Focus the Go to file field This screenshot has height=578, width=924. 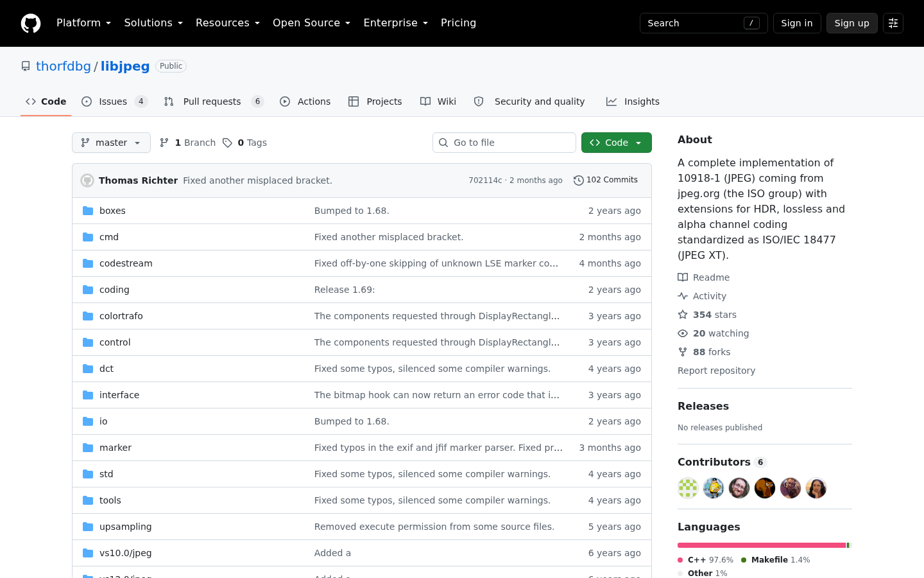pos(504,143)
